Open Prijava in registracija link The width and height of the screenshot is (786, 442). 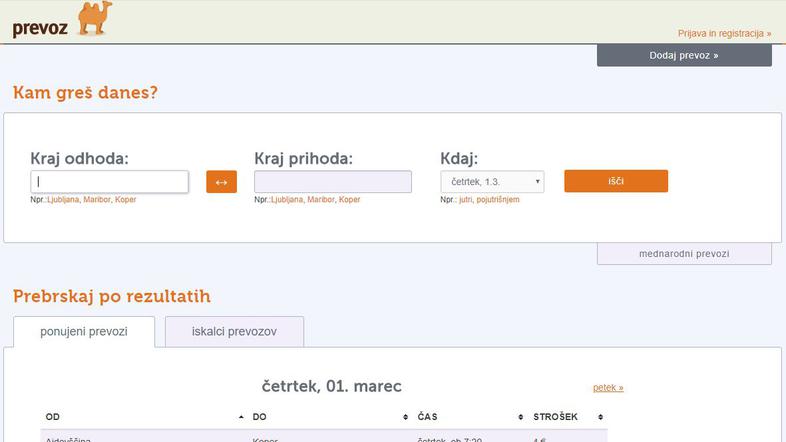pyautogui.click(x=724, y=34)
